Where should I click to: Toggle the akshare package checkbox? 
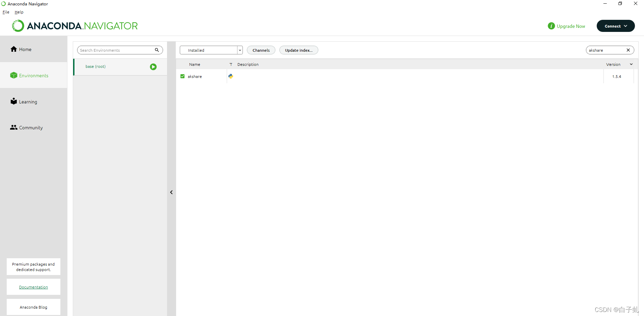pos(182,76)
